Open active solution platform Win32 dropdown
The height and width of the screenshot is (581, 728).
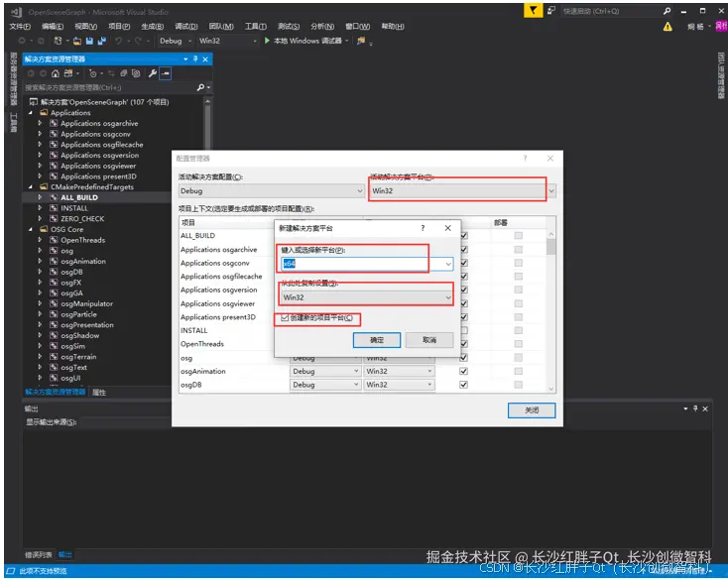[462, 190]
